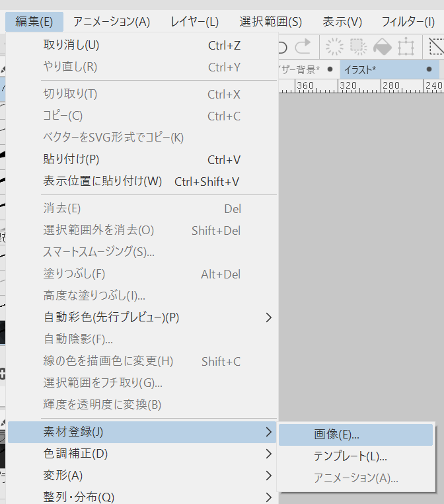Click Clear Outside Selection toolbar icon
The image size is (444, 504).
coord(359,47)
